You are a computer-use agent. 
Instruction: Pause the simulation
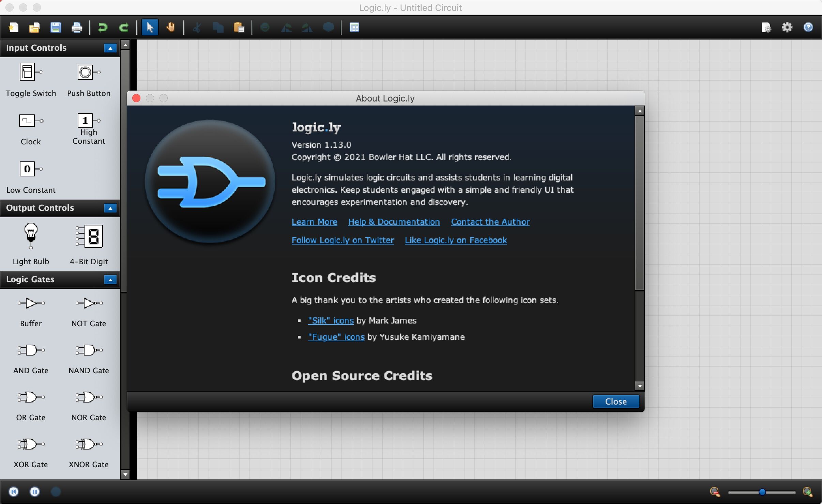pos(34,491)
